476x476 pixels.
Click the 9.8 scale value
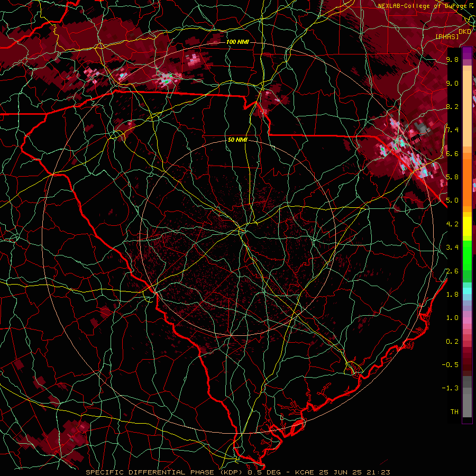[452, 59]
